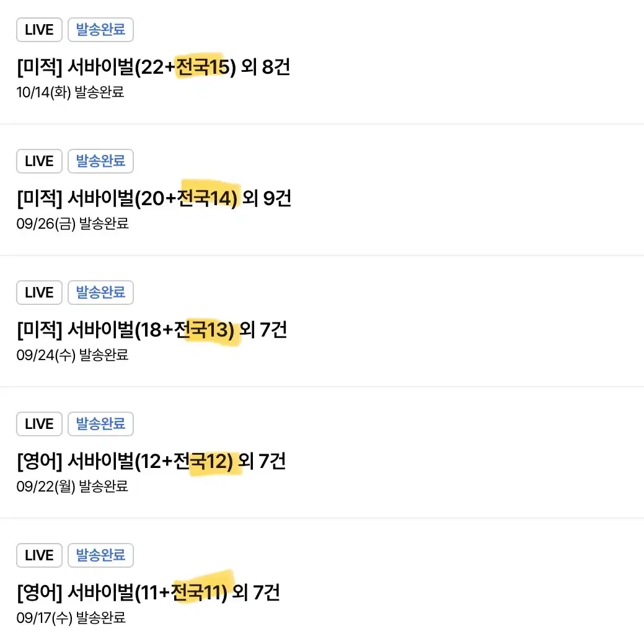Open the 발송완료 status for 전국15 item
Image resolution: width=644 pixels, height=644 pixels.
point(100,29)
